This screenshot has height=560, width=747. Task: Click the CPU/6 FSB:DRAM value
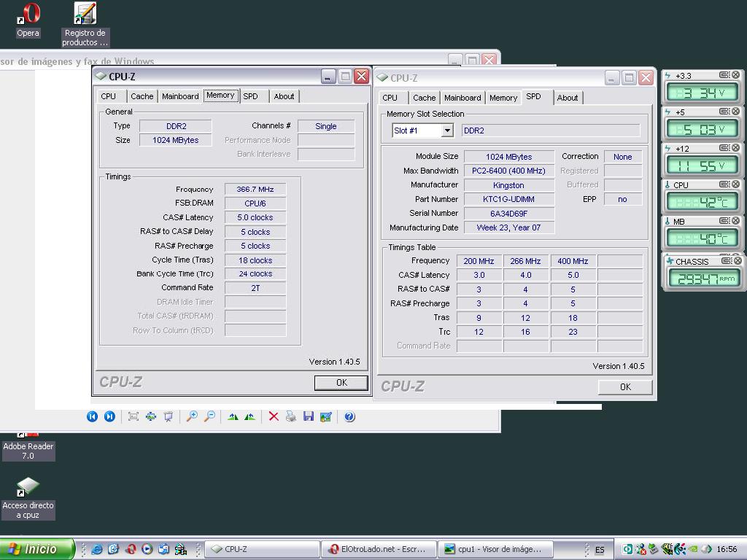point(255,203)
